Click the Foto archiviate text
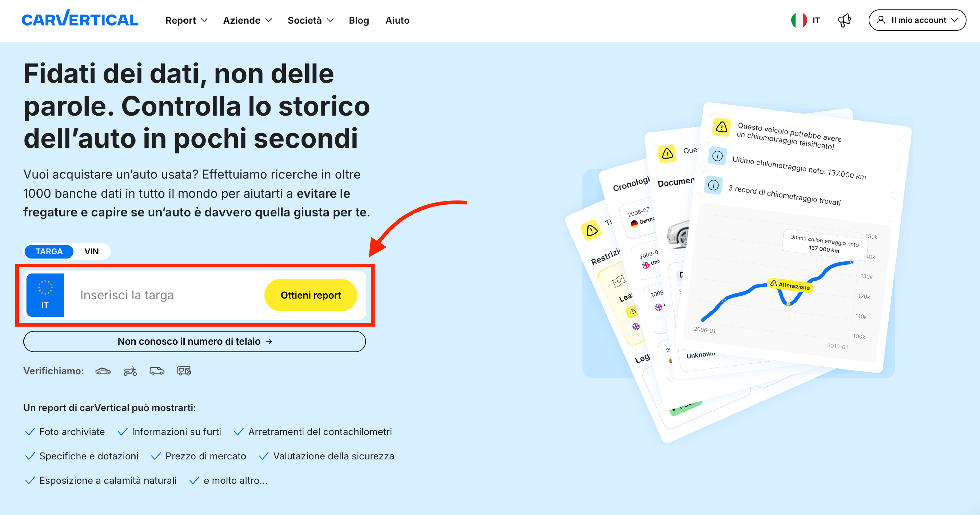Viewport: 980px width, 515px height. pyautogui.click(x=72, y=432)
